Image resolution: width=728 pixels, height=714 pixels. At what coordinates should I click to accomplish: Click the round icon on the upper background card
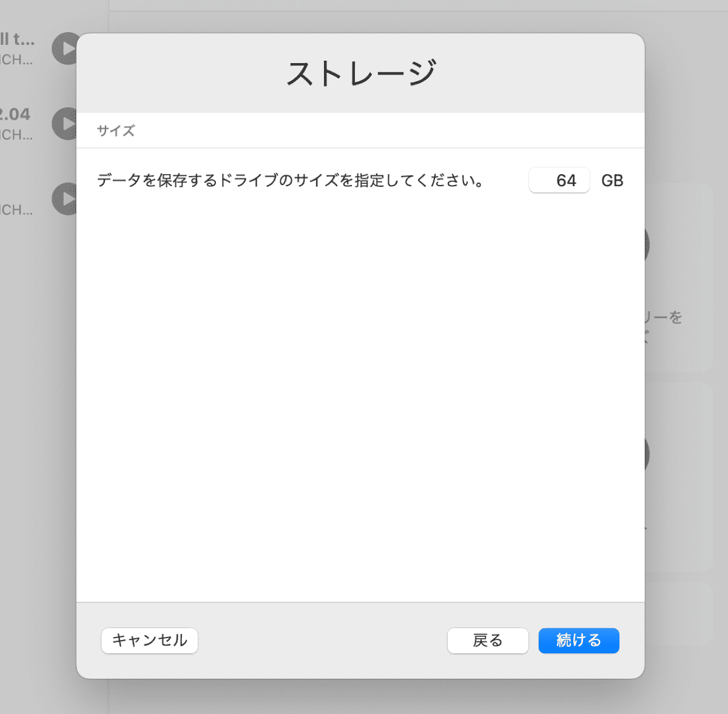tap(647, 244)
